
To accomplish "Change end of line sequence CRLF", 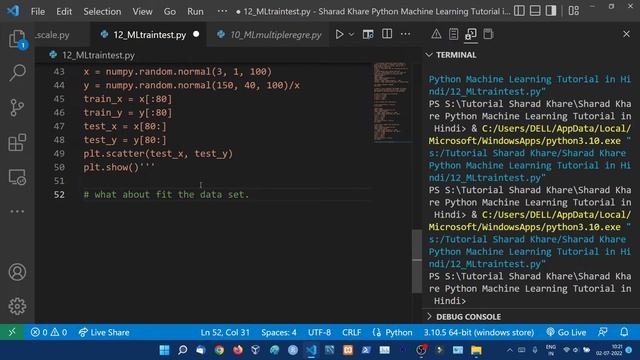I will 351,332.
